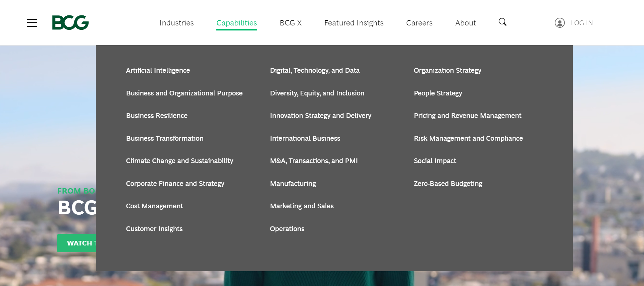Click the green WATCH button

tap(76, 243)
